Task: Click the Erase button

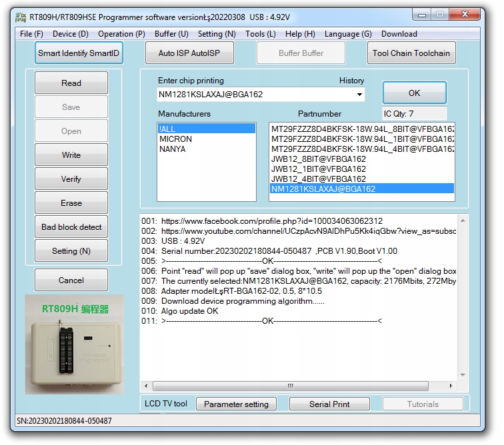Action: 71,203
